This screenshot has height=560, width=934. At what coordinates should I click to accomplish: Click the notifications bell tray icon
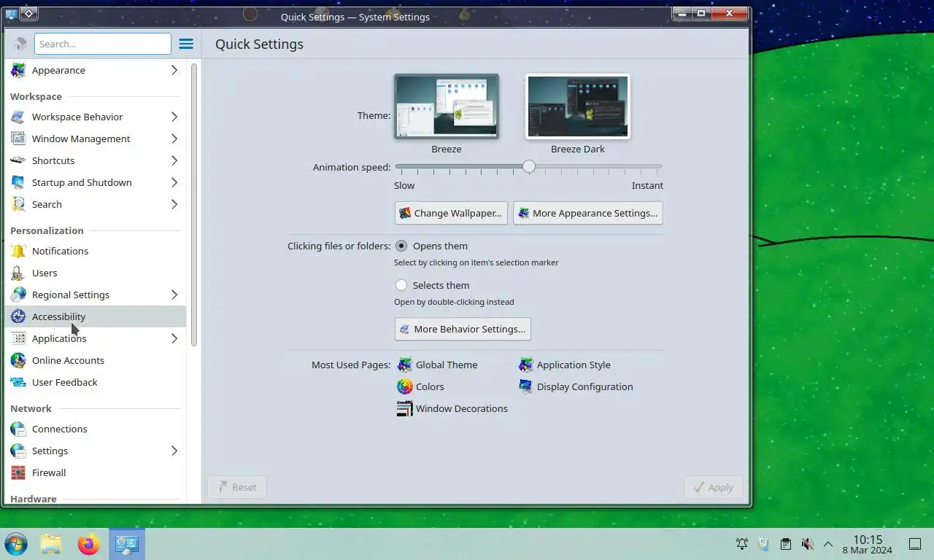click(x=741, y=544)
